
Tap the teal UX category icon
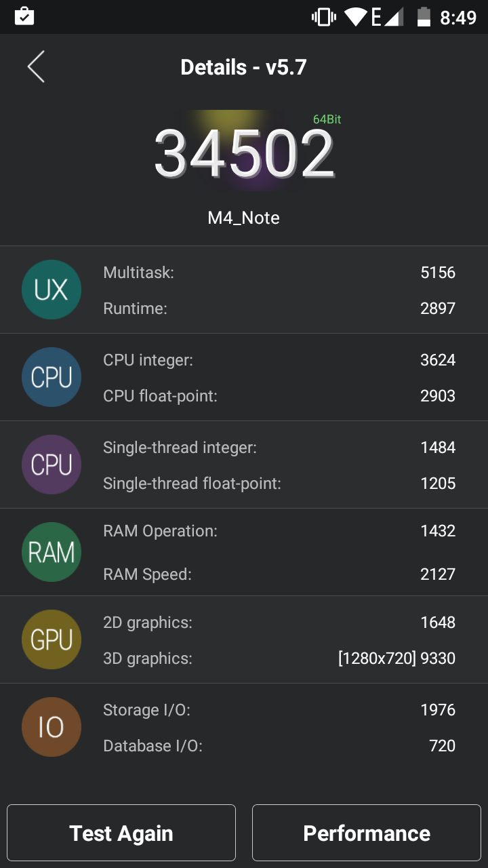click(x=52, y=290)
